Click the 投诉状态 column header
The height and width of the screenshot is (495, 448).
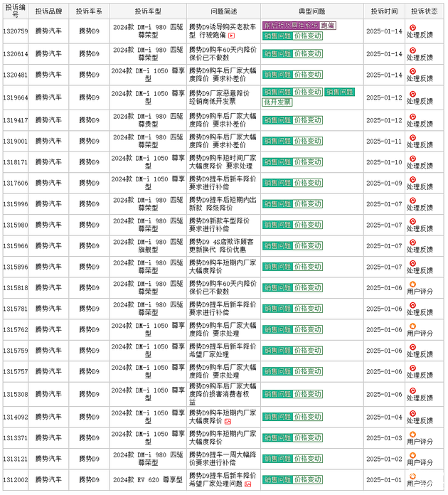425,11
